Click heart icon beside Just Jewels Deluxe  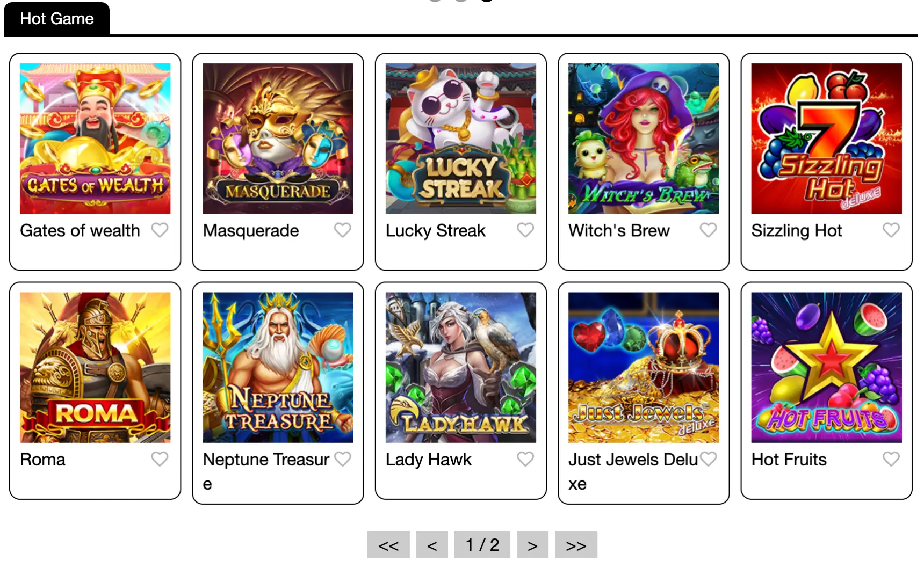[x=708, y=459]
